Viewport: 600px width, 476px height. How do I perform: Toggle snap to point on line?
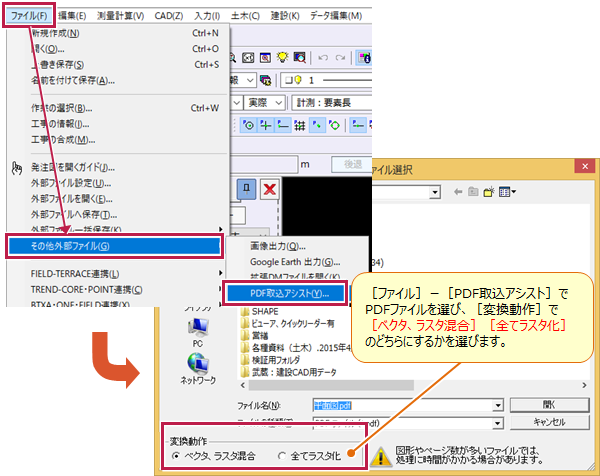tap(358, 125)
